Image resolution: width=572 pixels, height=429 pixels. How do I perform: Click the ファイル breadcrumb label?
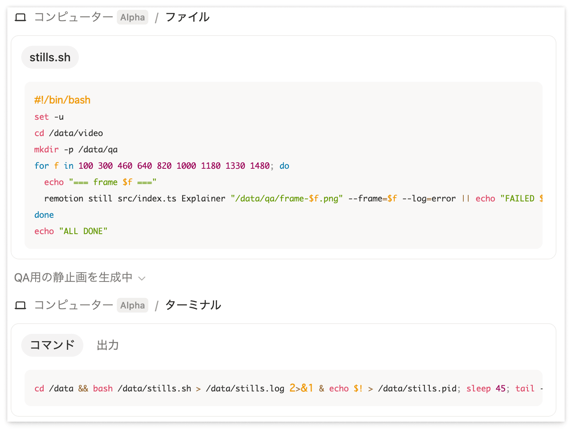pyautogui.click(x=188, y=17)
